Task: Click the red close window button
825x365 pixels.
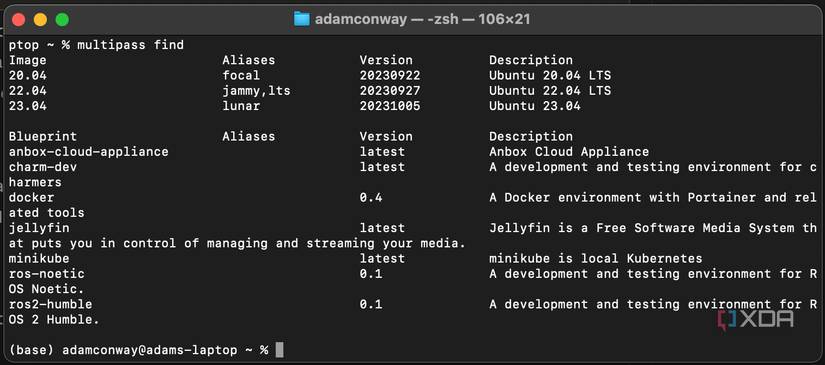Action: (19, 20)
